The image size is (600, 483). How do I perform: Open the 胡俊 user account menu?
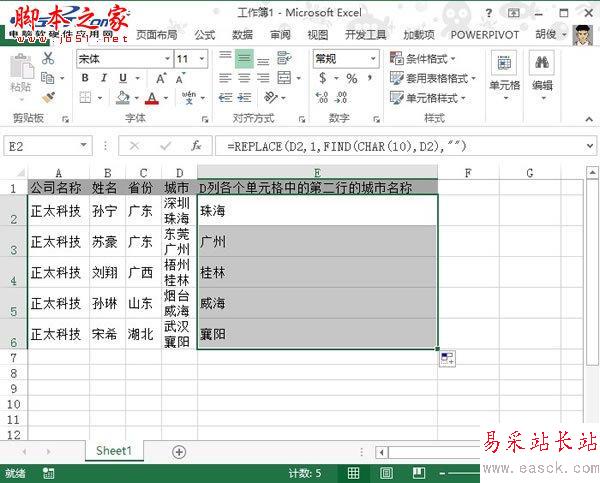click(550, 34)
